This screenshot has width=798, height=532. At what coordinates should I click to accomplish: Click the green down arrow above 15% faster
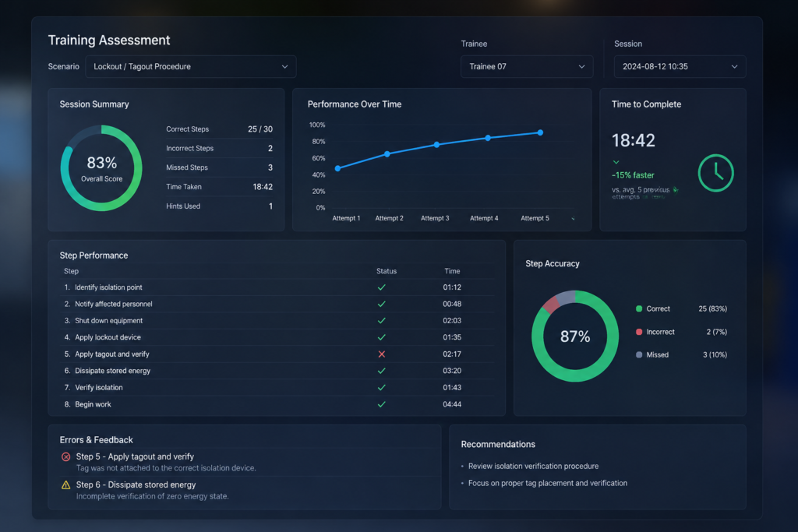point(616,162)
